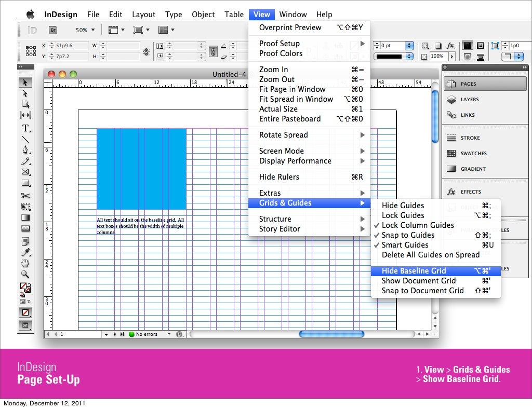The image size is (532, 409).
Task: Click the Apply None button
Action: click(x=25, y=312)
